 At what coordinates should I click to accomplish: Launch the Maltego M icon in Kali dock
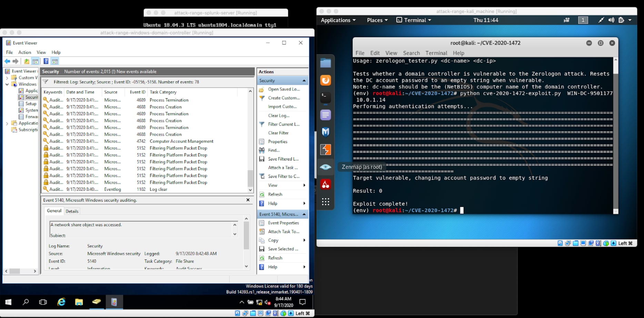325,132
